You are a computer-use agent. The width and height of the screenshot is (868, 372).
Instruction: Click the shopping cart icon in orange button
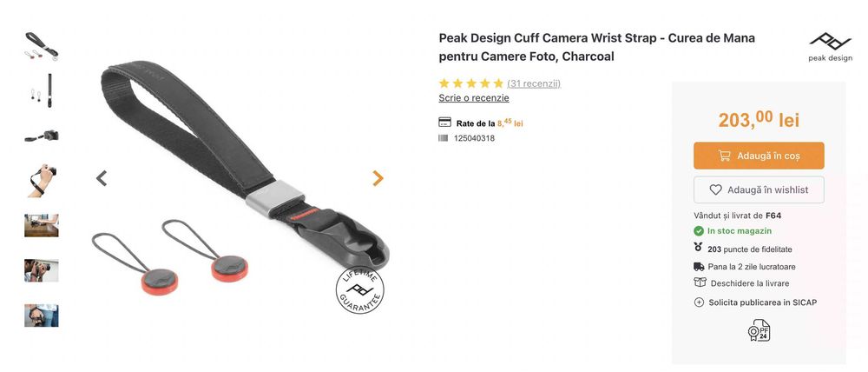(724, 156)
